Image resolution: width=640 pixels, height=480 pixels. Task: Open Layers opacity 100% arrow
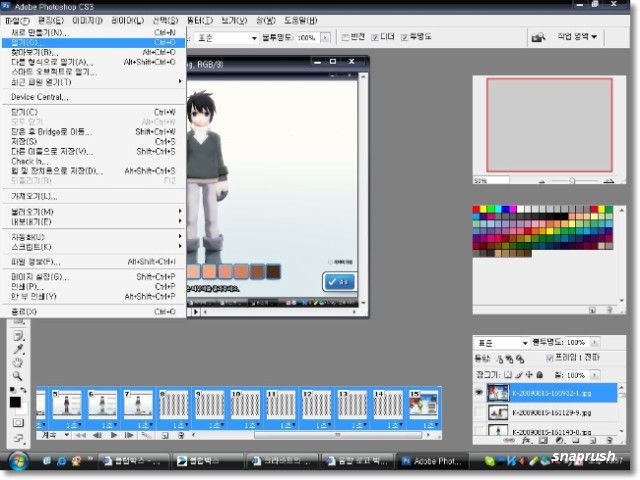click(x=595, y=342)
